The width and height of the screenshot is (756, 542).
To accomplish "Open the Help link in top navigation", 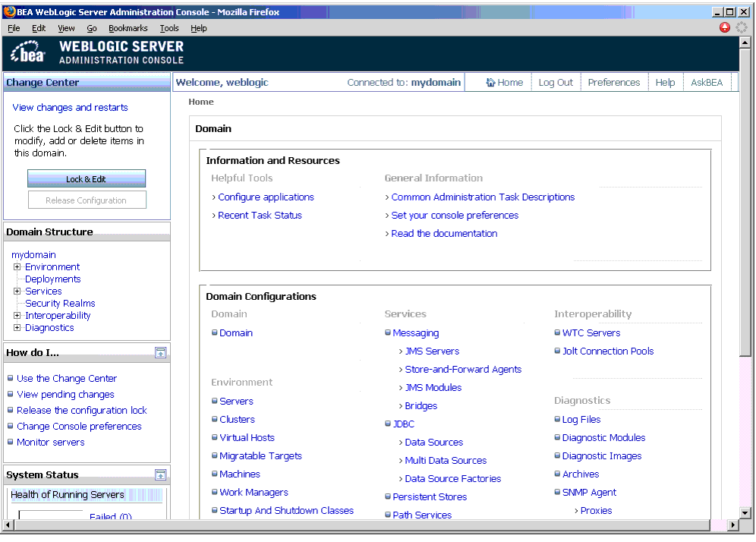I will 665,83.
